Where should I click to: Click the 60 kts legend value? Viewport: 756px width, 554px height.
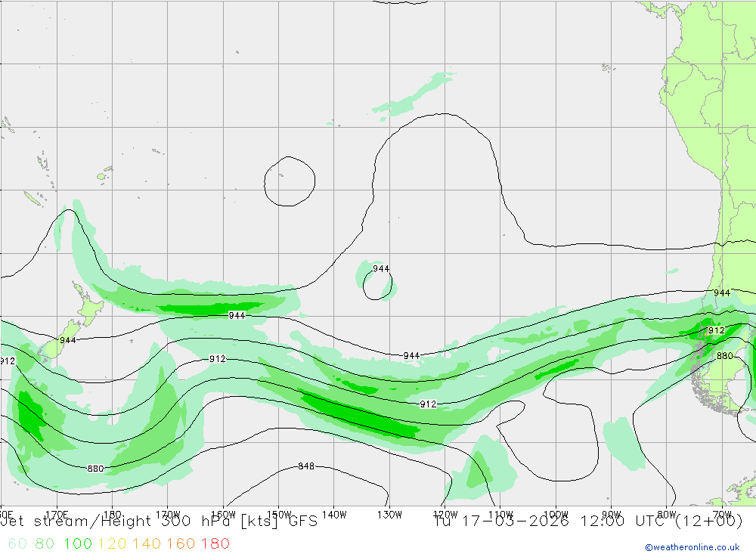click(x=17, y=543)
